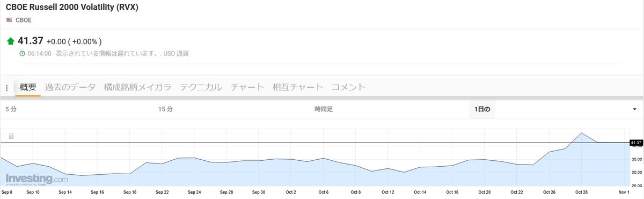This screenshot has width=644, height=199.
Task: Select the 時間足 chart interval
Action: (324, 109)
